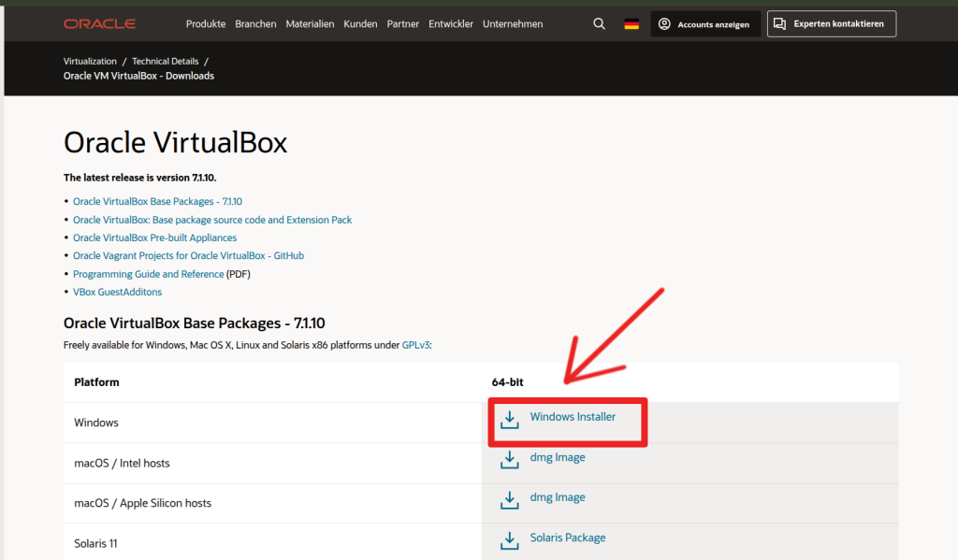958x560 pixels.
Task: Click the 64-bit column header
Action: [507, 382]
